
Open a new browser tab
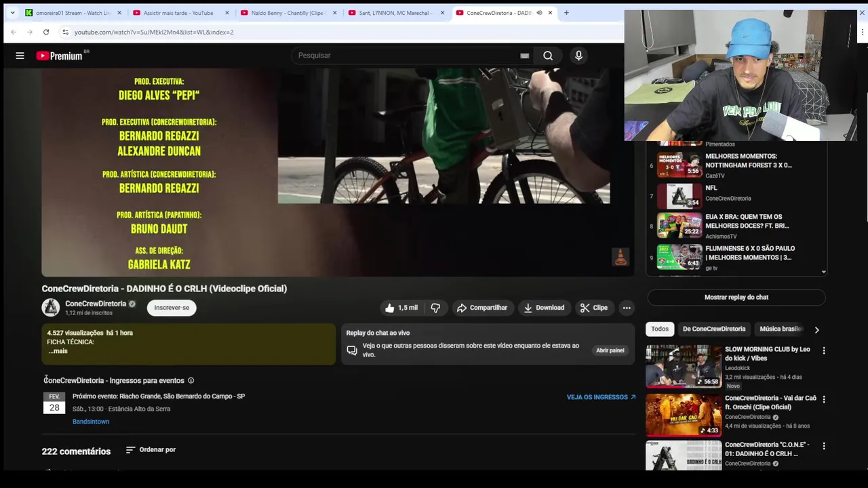[566, 13]
